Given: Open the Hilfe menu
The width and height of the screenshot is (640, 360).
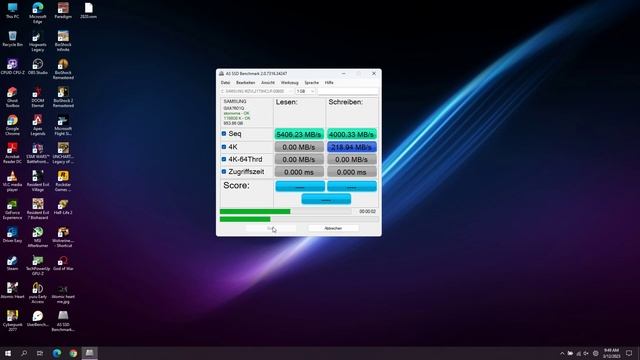Looking at the screenshot, I should pos(329,82).
